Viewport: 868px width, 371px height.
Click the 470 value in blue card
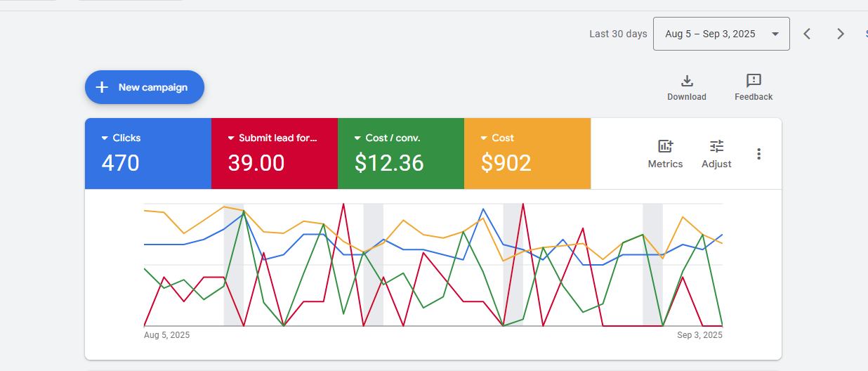(x=121, y=163)
